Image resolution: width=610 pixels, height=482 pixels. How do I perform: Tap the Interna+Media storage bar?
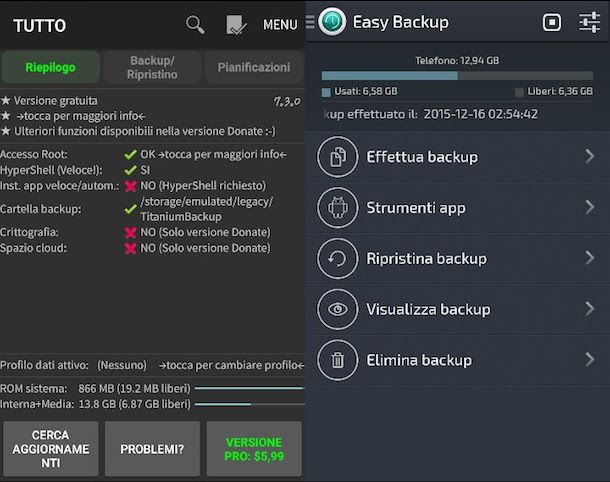coord(249,404)
